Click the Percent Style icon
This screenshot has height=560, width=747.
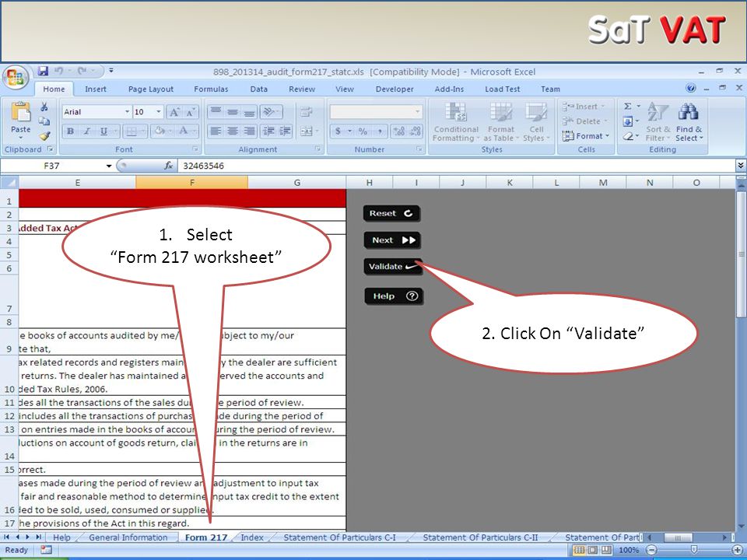pos(363,131)
